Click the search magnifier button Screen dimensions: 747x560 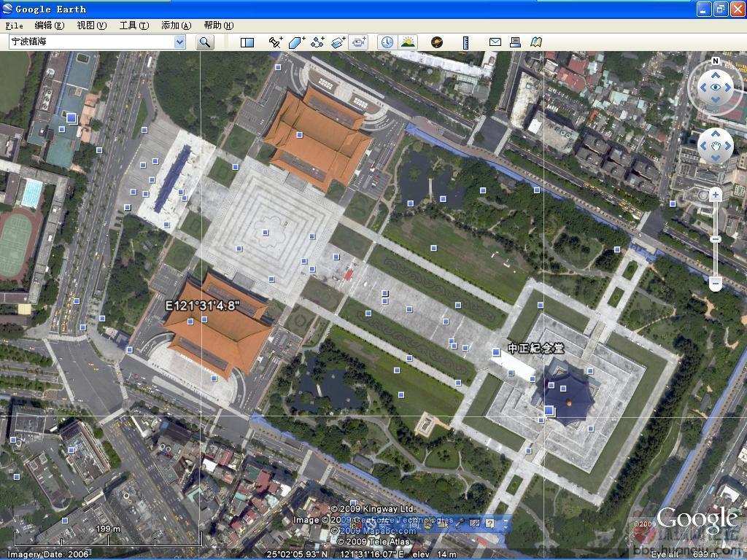[x=205, y=42]
